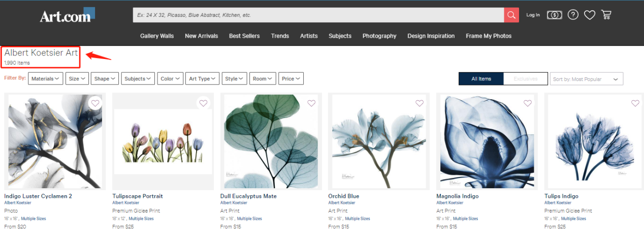Screen dimensions: 644x236
Task: Favorite Indigo Luster Cyclamen 2 with heart
Action: click(95, 103)
